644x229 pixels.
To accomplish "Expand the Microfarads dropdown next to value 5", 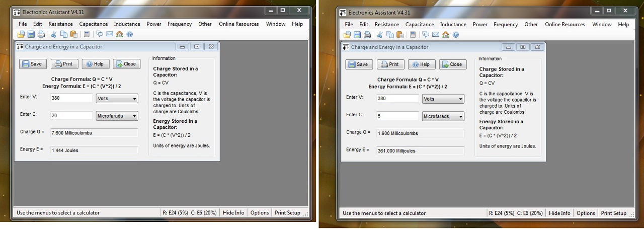I will 443,116.
